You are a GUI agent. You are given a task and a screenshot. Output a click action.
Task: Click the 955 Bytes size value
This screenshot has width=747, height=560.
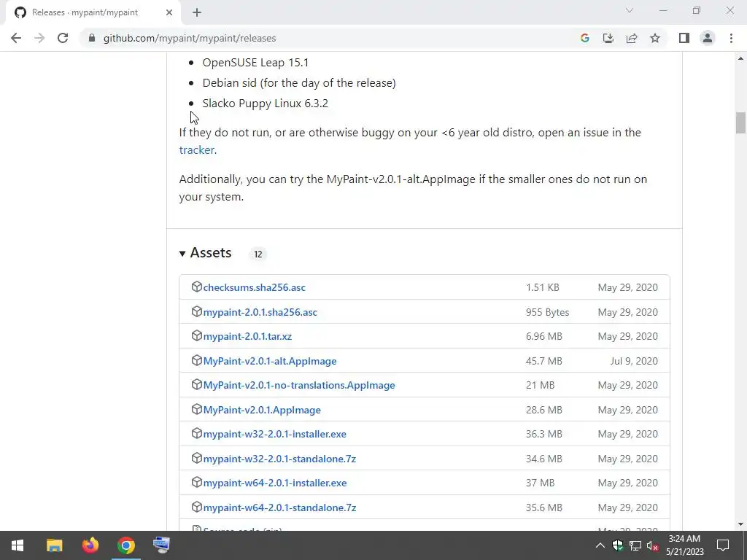click(x=547, y=312)
